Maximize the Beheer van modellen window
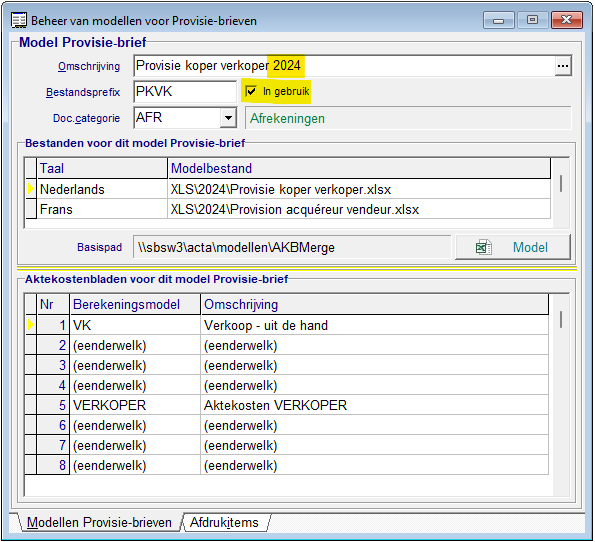The image size is (595, 542). (x=532, y=20)
